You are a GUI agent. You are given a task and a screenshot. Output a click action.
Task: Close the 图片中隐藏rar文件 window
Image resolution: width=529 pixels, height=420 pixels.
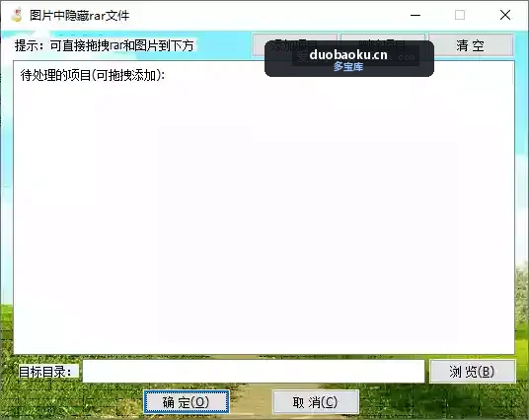[505, 15]
